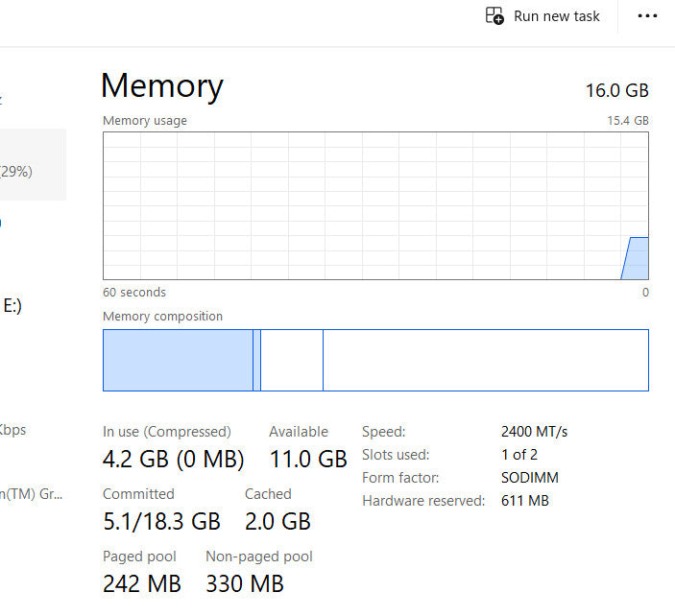This screenshot has width=675, height=616.
Task: Click the Cached 2.0 GB value
Action: pos(277,521)
